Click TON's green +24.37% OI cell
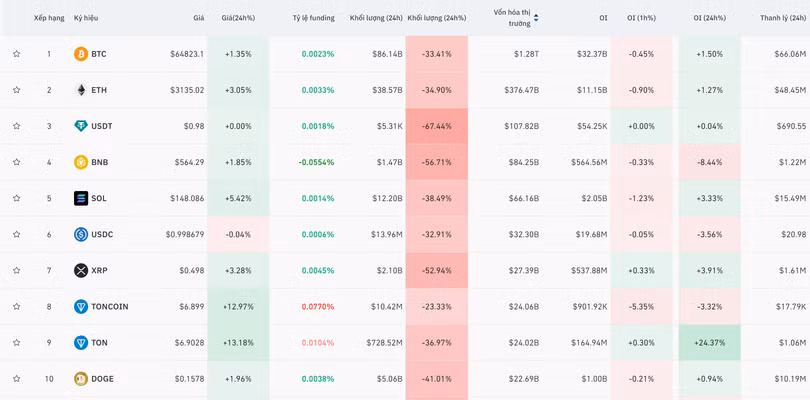 (709, 342)
